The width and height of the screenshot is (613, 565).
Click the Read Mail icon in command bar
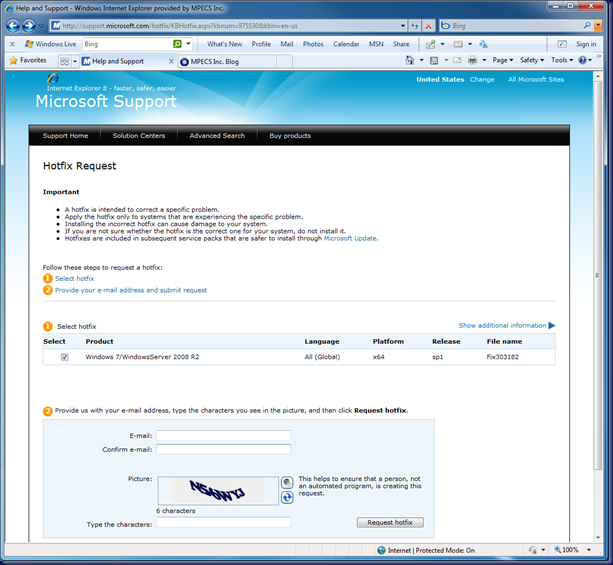(457, 60)
